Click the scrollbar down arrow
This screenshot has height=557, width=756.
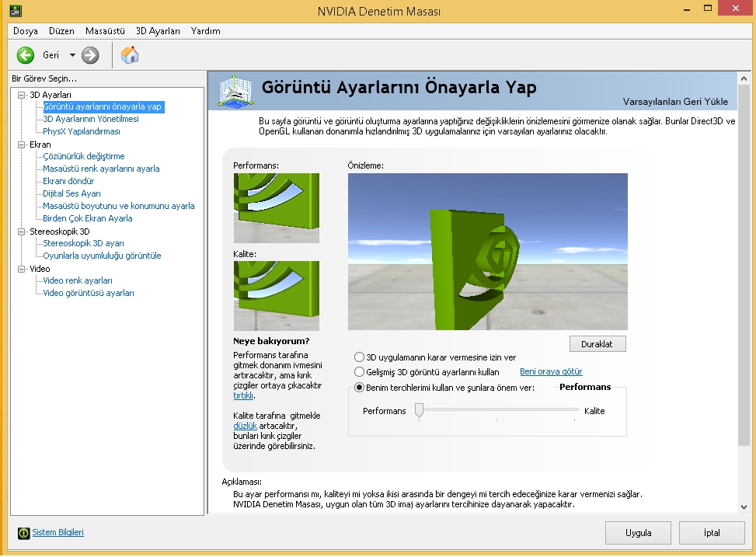744,507
